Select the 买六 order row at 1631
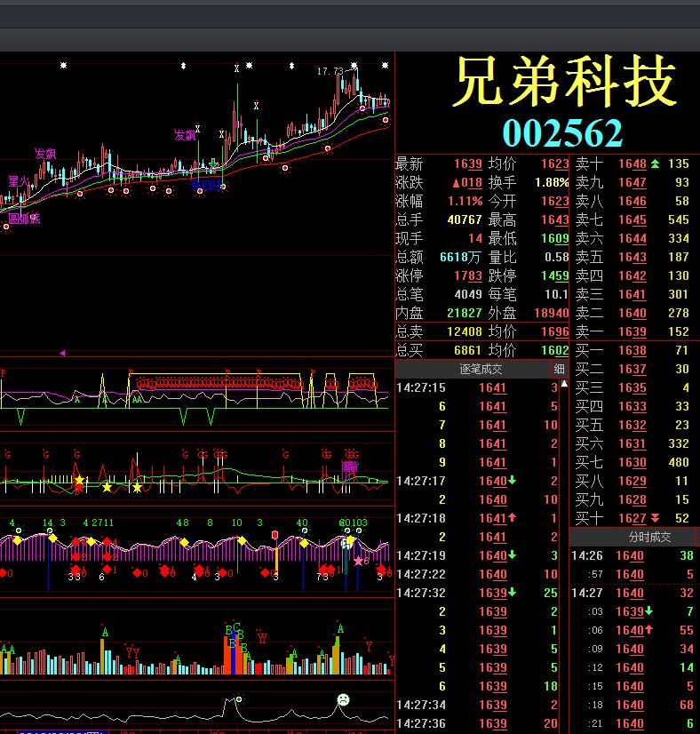700x734 pixels. coord(632,443)
